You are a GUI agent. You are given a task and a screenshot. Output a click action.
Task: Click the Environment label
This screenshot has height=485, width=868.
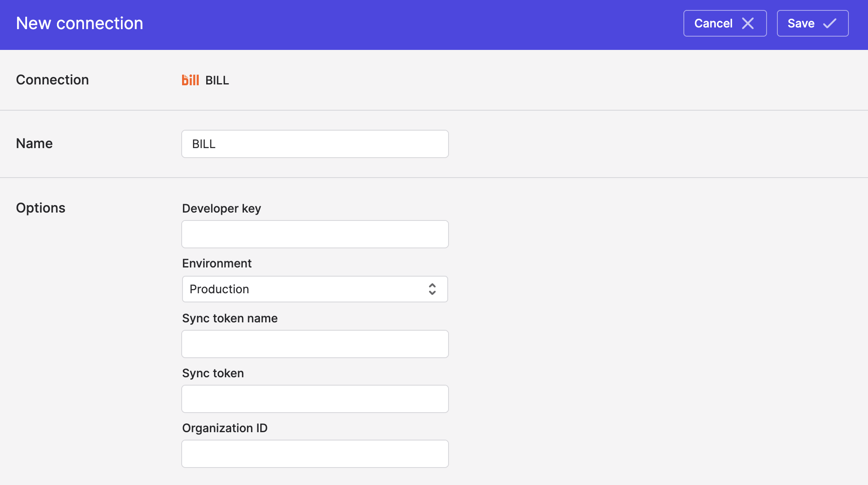click(217, 263)
